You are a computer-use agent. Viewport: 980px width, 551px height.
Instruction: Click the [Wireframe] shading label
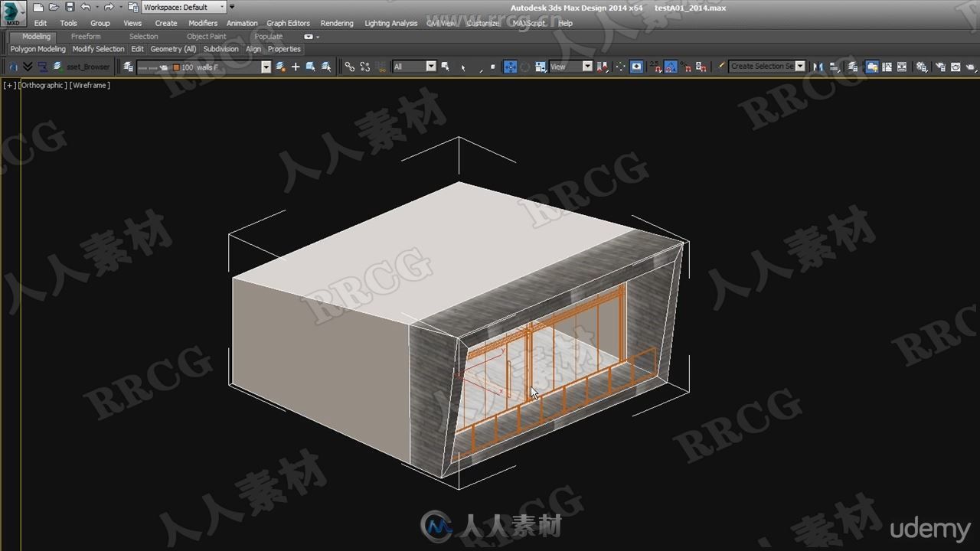[x=90, y=86]
